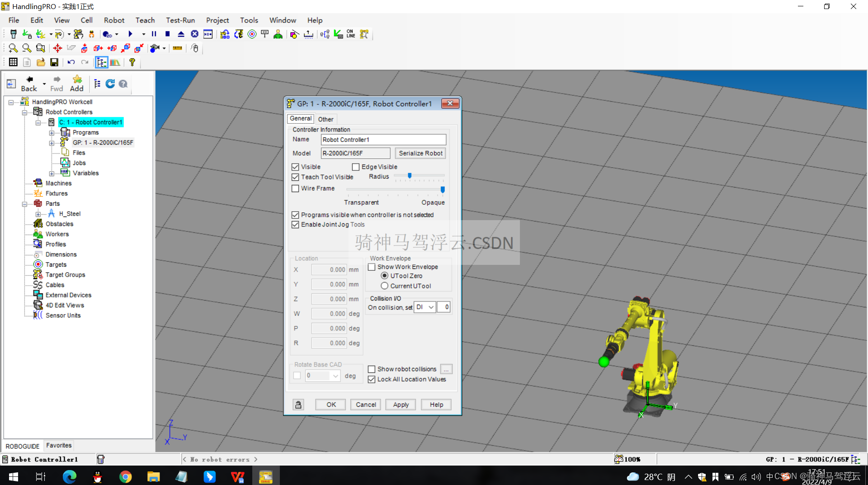Collapse the Parts tree node
This screenshot has height=485, width=868.
coord(24,204)
